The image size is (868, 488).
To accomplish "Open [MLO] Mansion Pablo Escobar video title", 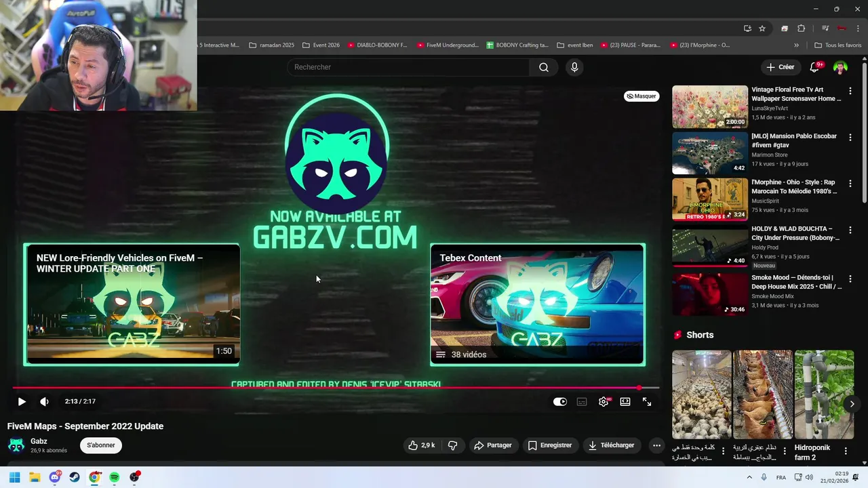I will [794, 140].
